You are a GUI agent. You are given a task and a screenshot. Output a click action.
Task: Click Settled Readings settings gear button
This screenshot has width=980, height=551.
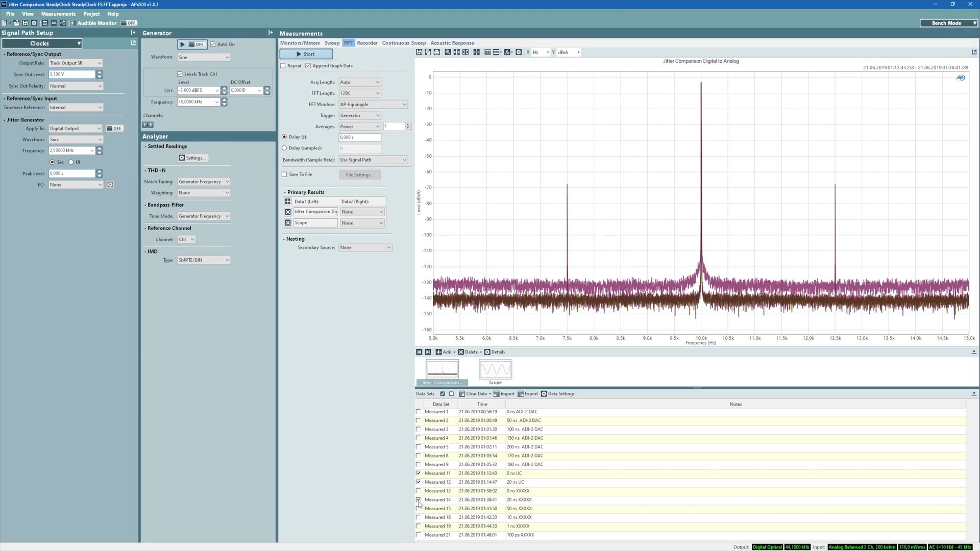[x=192, y=158]
